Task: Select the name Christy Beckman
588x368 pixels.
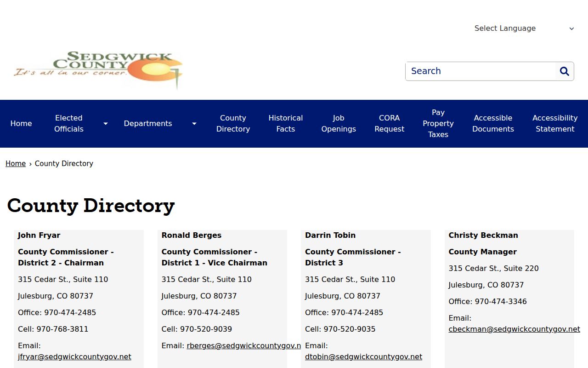Action: pos(483,236)
